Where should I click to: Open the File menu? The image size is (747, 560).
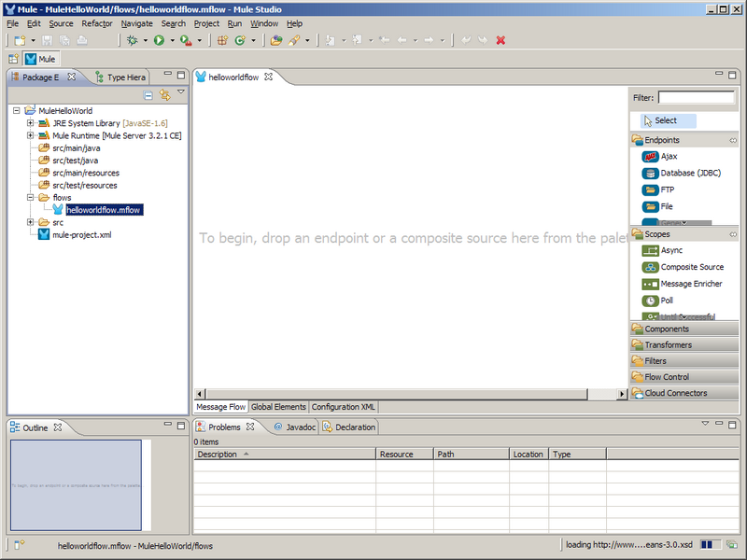point(13,23)
